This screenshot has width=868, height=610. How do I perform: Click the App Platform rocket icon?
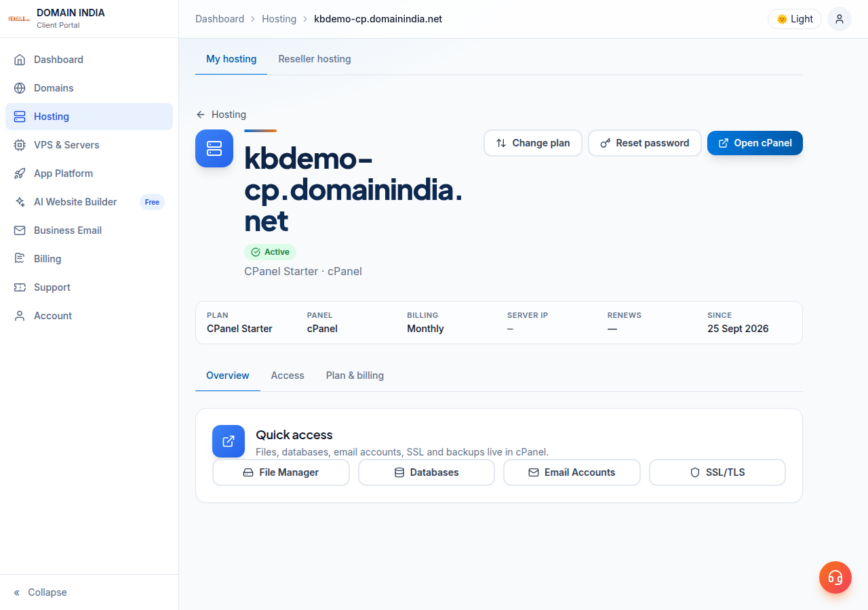coord(20,174)
